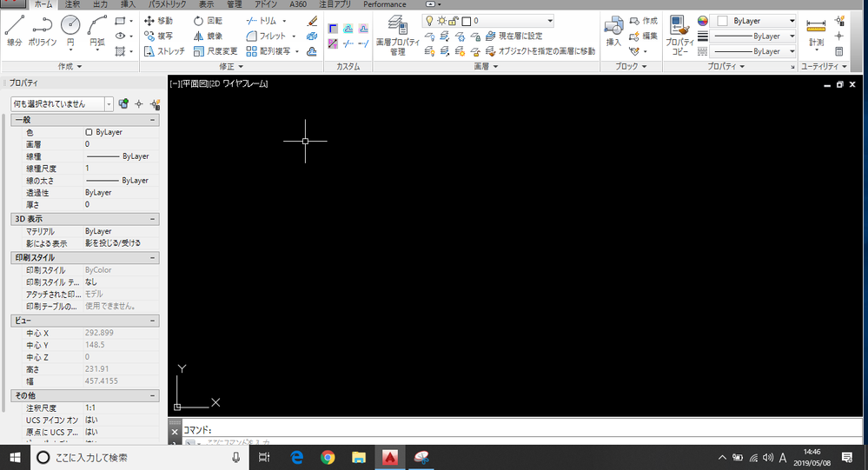
Task: Click the 移動 (Move) tool
Action: coord(158,21)
